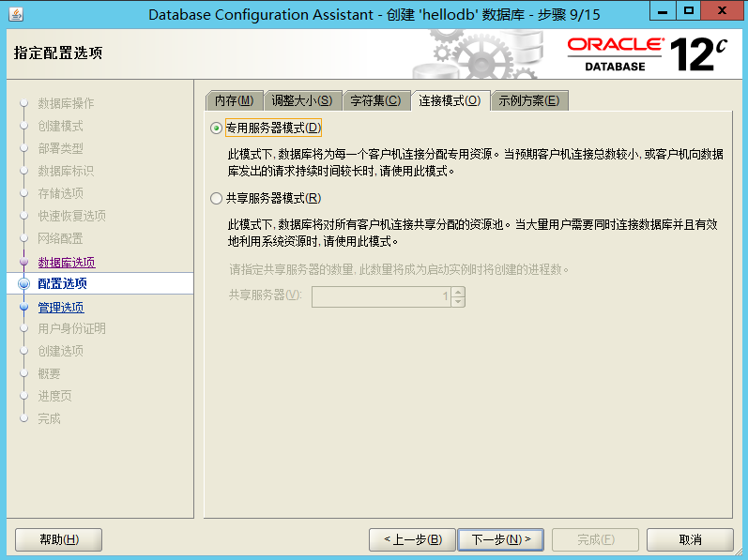Click the final 完成 step label in the sidebar

pos(49,418)
